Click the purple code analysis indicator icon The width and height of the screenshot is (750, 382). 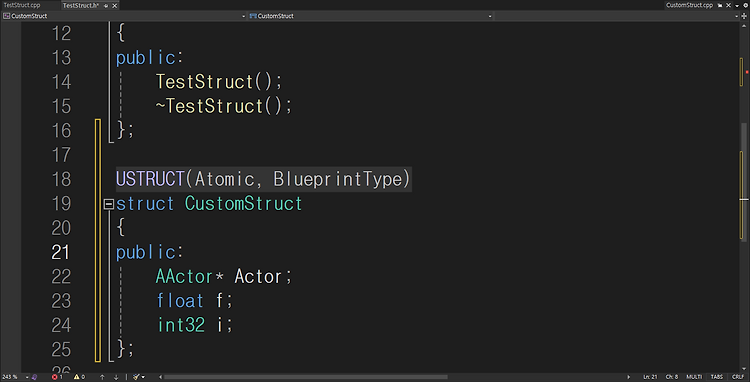[x=34, y=377]
